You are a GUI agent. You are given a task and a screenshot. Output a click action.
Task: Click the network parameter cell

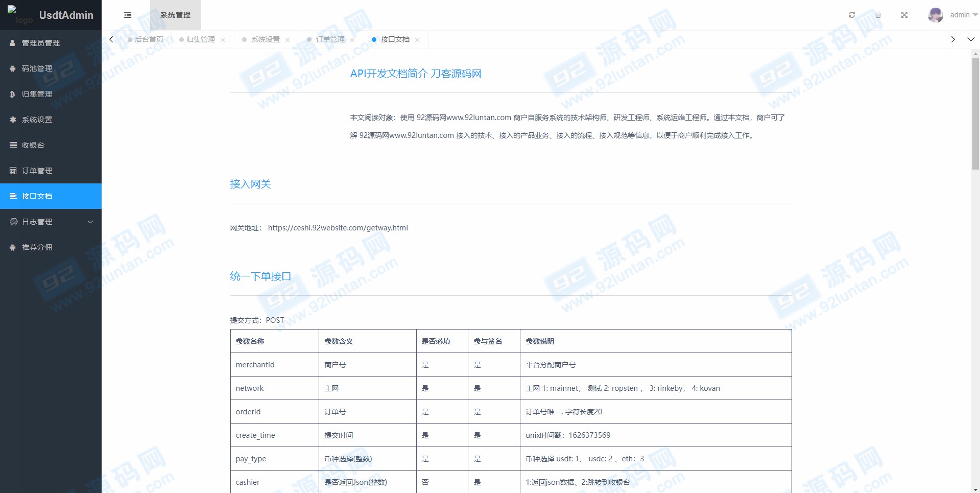275,388
